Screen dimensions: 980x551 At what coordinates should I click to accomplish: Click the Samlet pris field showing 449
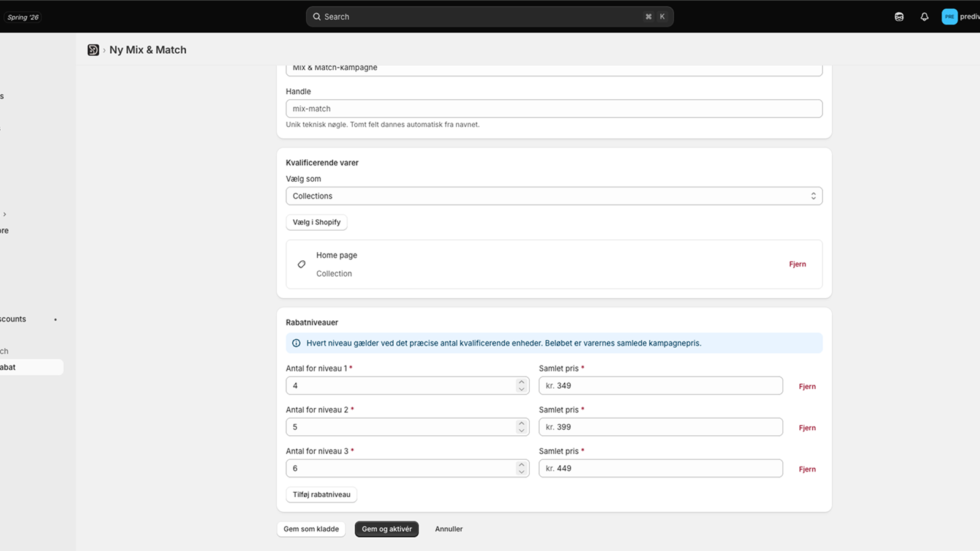tap(660, 468)
